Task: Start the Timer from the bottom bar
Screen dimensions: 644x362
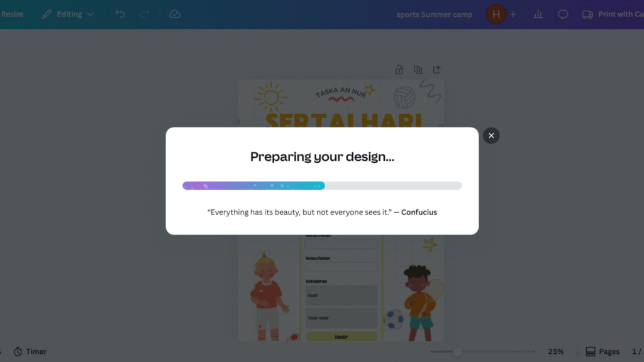Action: pyautogui.click(x=30, y=351)
